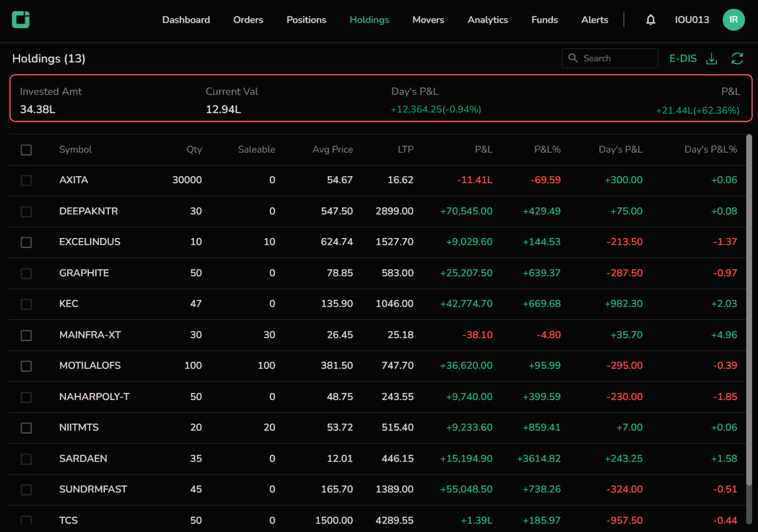Sort by the Day's P&L% column header

(x=711, y=150)
